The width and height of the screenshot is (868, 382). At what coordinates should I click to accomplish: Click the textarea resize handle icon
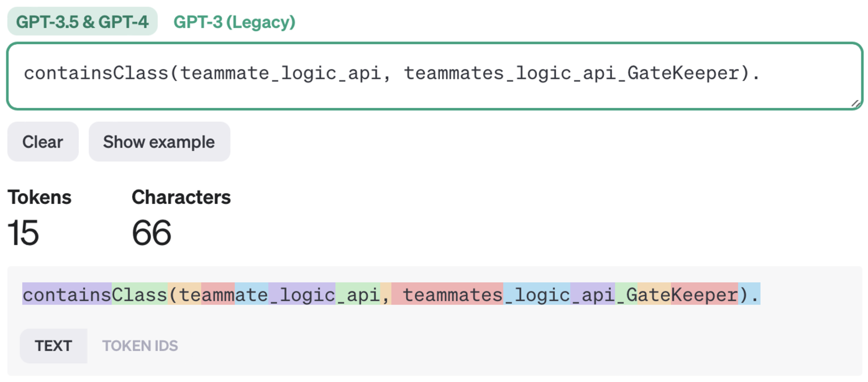(856, 103)
